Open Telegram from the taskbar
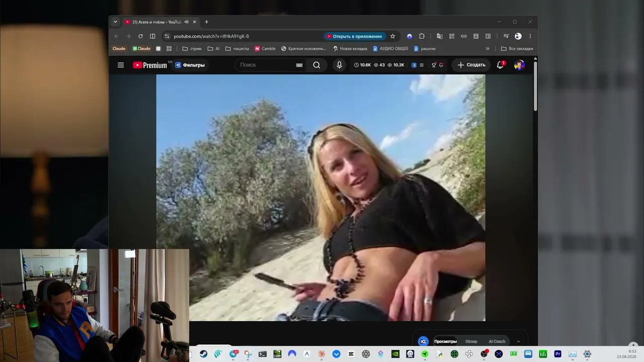644x362 pixels. click(233, 354)
